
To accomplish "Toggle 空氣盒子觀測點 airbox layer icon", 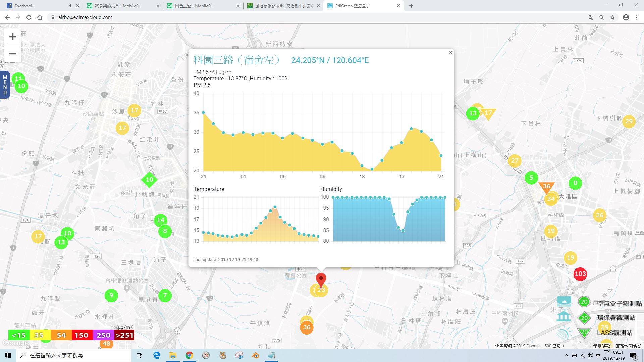I will click(x=564, y=301).
